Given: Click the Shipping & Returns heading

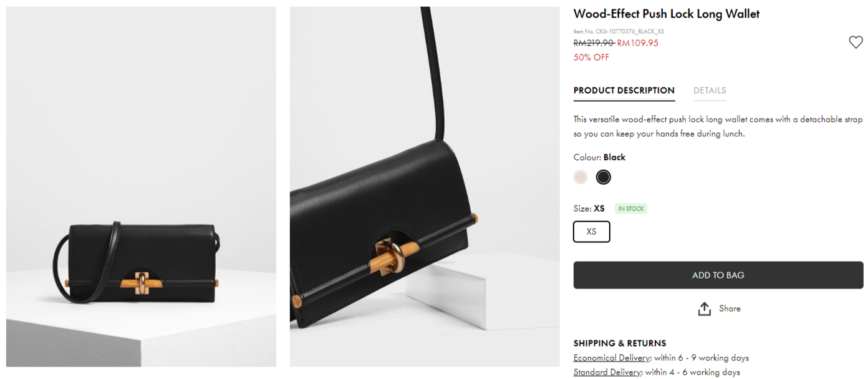Looking at the screenshot, I should pos(619,343).
